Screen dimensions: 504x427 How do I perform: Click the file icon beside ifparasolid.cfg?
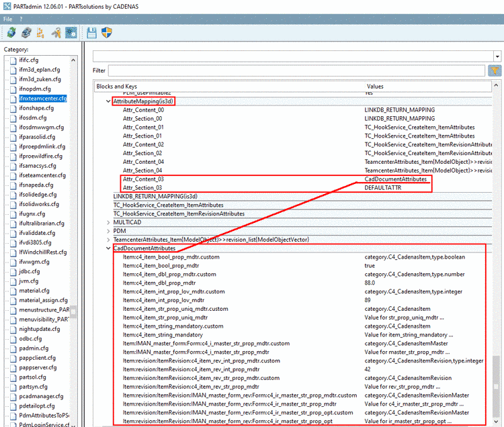[13, 138]
